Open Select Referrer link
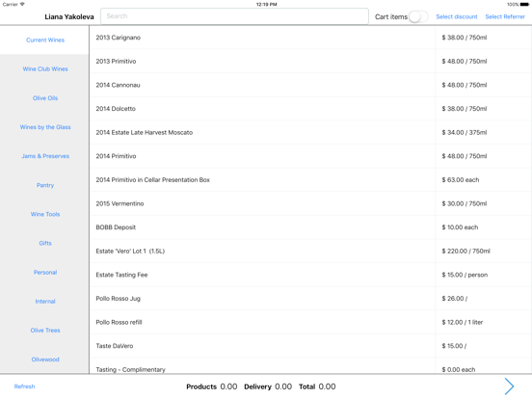 (505, 16)
